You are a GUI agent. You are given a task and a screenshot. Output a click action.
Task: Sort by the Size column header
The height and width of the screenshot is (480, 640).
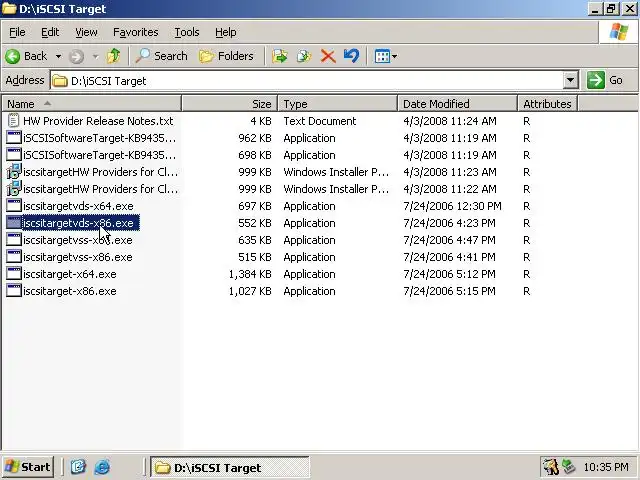click(229, 104)
